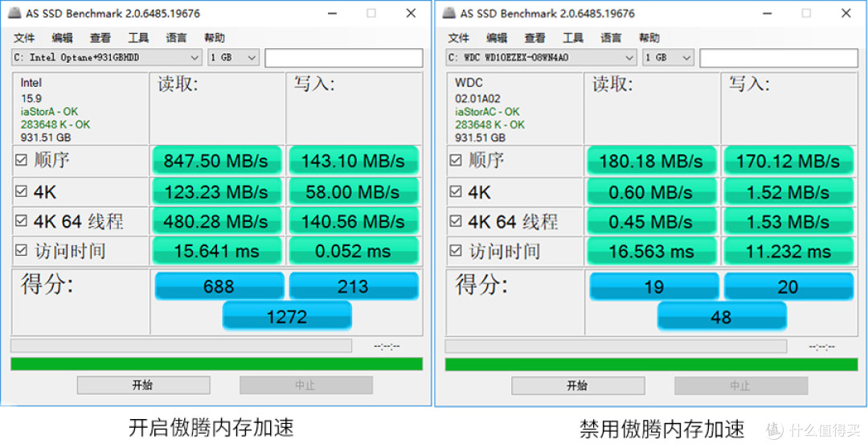Click the 11.232 ms access time result
This screenshot has width=868, height=448.
coord(788,251)
